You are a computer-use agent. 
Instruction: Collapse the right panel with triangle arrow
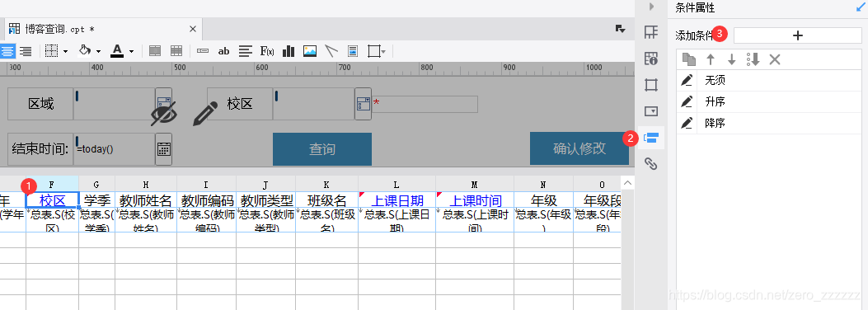coord(651,7)
